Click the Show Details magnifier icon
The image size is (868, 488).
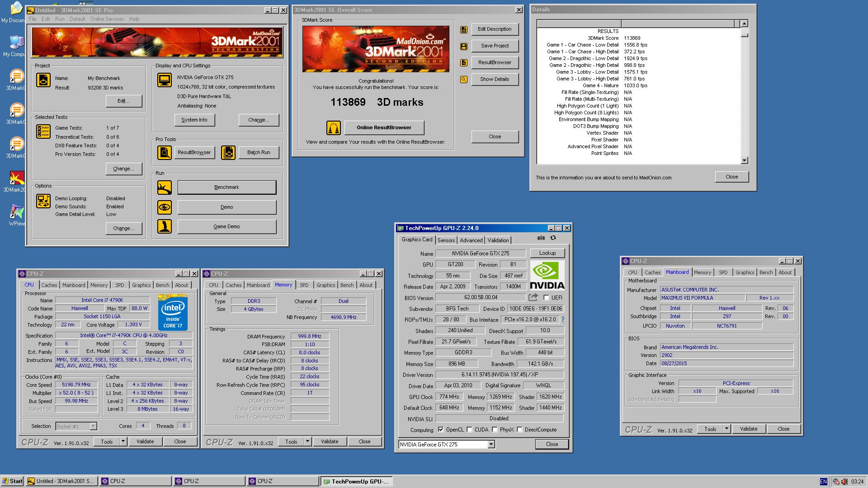click(464, 80)
